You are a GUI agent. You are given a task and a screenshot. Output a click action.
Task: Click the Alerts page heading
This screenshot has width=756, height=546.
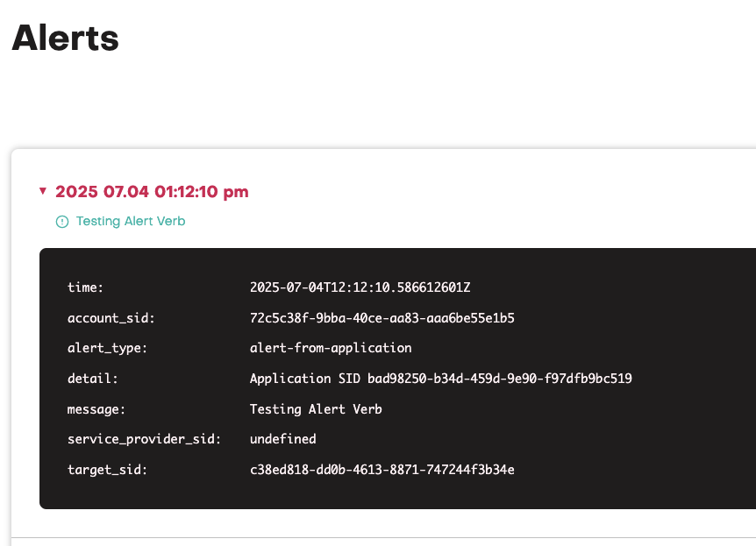point(65,38)
